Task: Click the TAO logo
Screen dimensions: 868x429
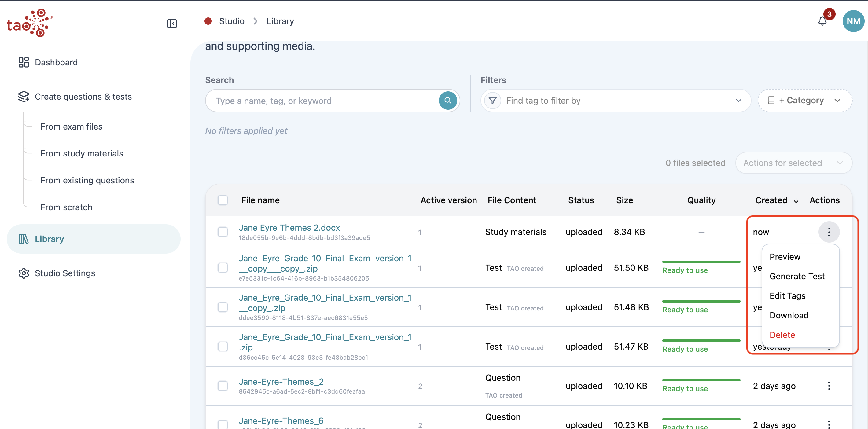Action: pos(29,23)
